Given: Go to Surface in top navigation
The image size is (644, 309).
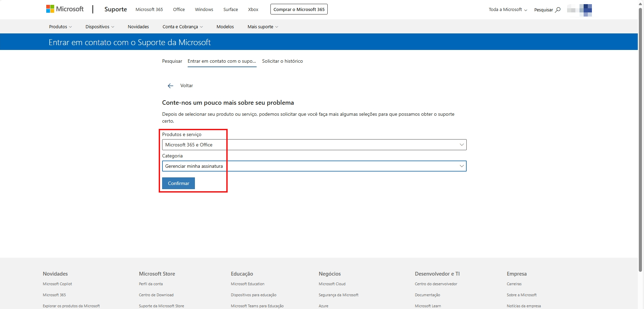Looking at the screenshot, I should 230,9.
